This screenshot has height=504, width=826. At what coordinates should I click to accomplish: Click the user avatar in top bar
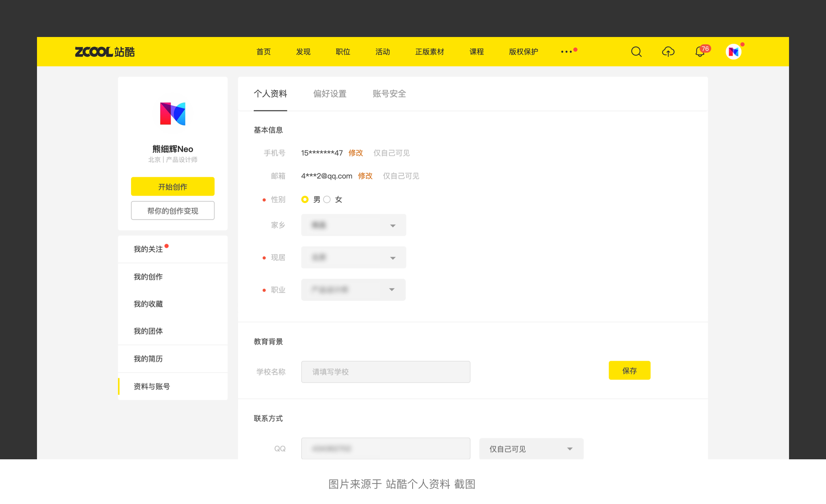(x=733, y=52)
